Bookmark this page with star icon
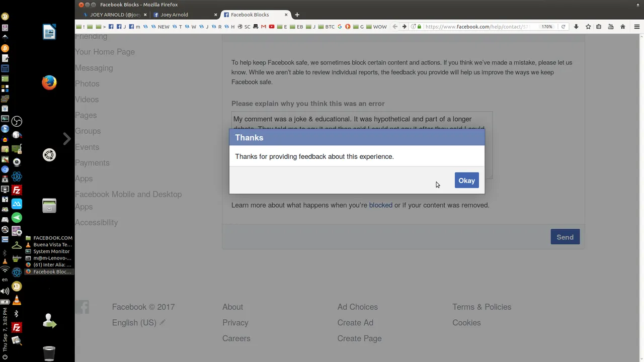644x362 pixels. point(588,27)
